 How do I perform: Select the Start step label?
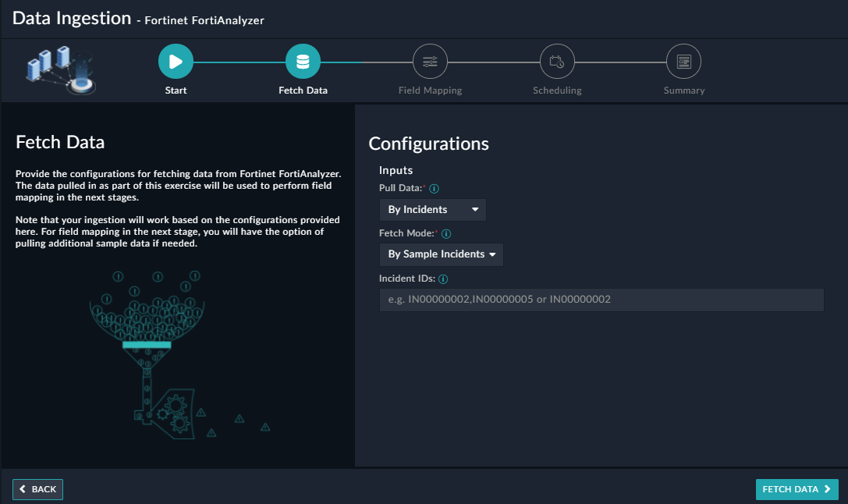pos(176,91)
